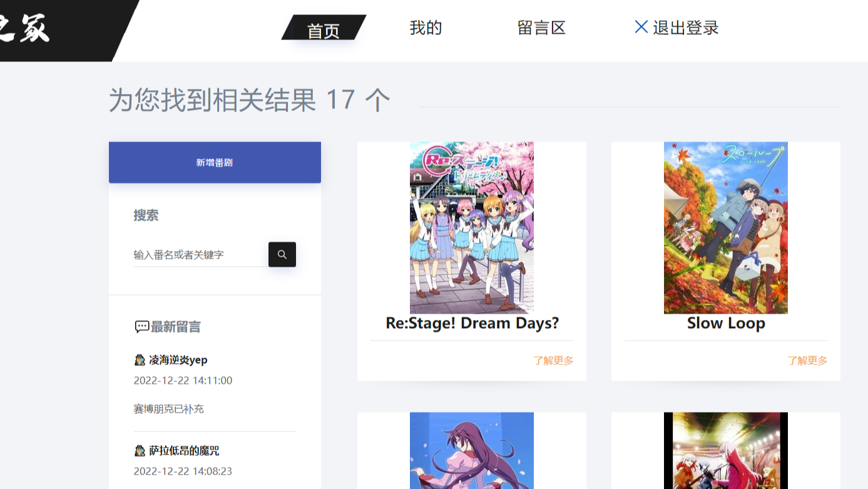
Task: Click the heading 为您找到相关结果 17 个
Action: coord(250,100)
